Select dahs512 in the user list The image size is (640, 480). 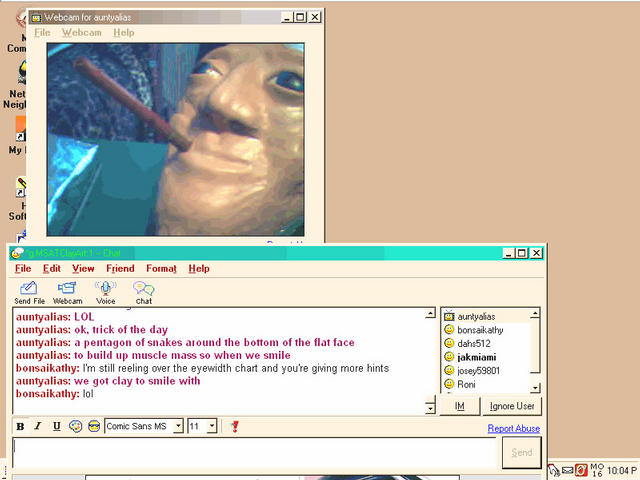tap(473, 343)
